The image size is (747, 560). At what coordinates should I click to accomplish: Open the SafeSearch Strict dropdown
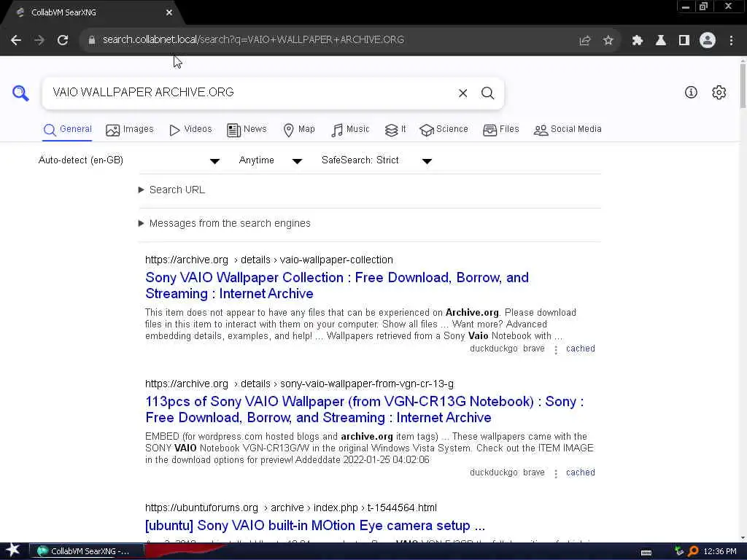coord(376,160)
